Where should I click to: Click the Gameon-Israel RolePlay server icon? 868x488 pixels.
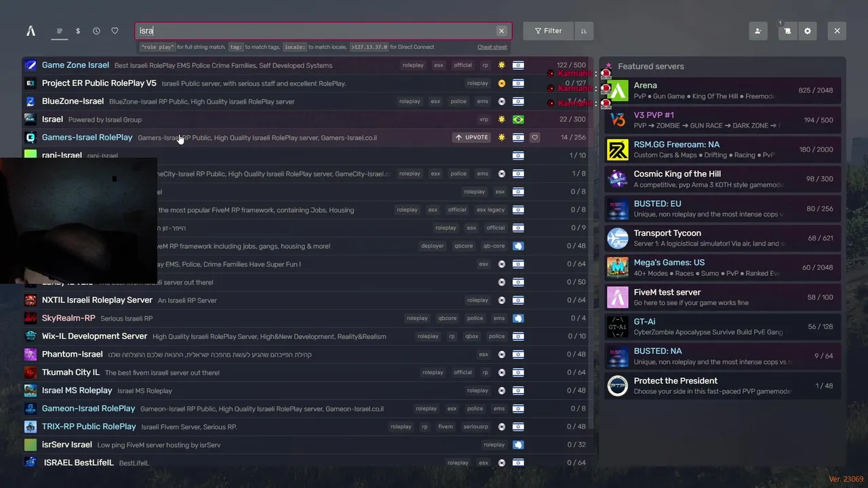(31, 408)
